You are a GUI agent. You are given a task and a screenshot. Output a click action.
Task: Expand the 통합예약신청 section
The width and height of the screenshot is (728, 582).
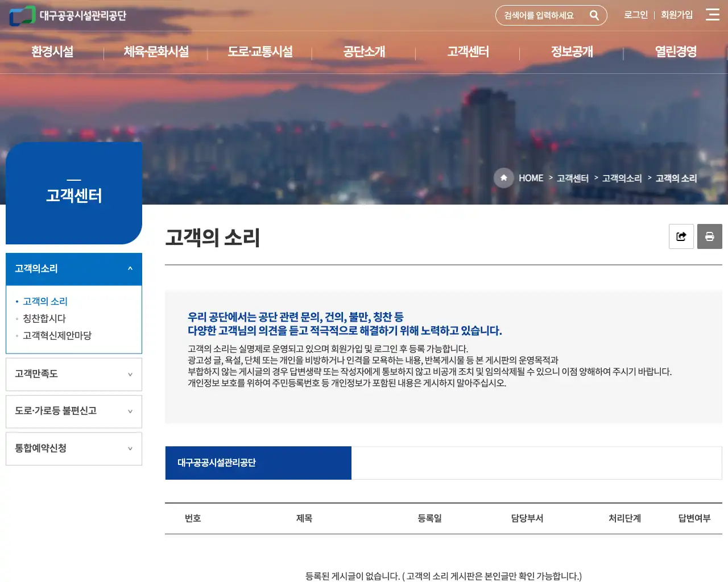73,448
